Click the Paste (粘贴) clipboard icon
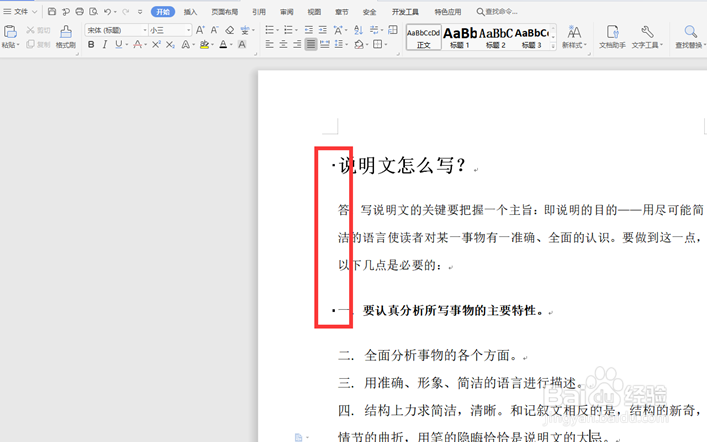The image size is (708, 442). [x=10, y=31]
